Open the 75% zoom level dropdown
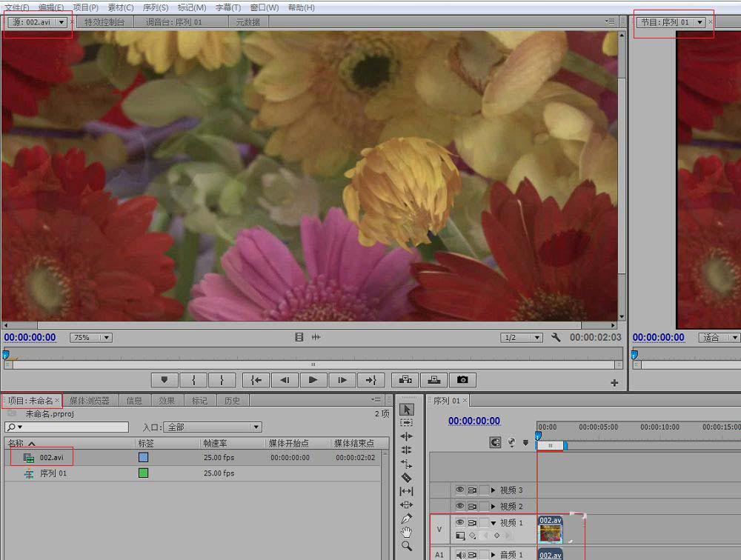 (90, 338)
